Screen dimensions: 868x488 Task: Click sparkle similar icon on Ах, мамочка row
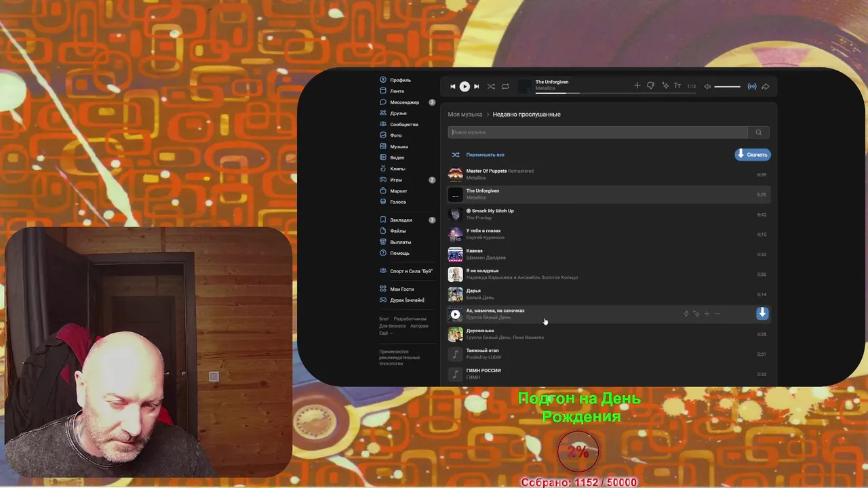pyautogui.click(x=696, y=314)
